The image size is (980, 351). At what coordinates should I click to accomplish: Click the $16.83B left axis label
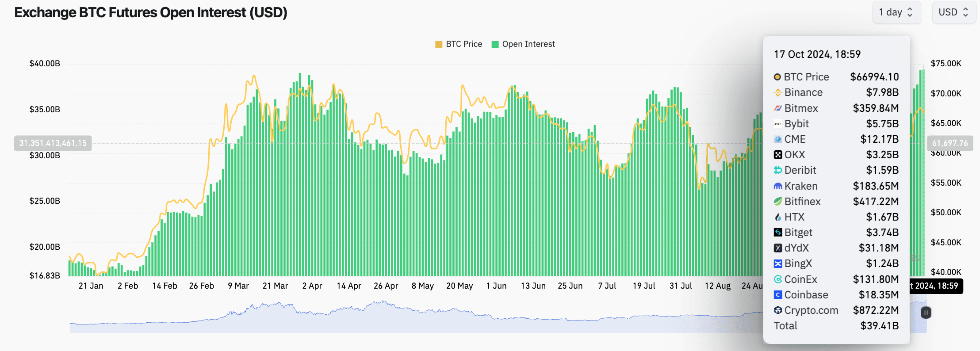point(45,276)
